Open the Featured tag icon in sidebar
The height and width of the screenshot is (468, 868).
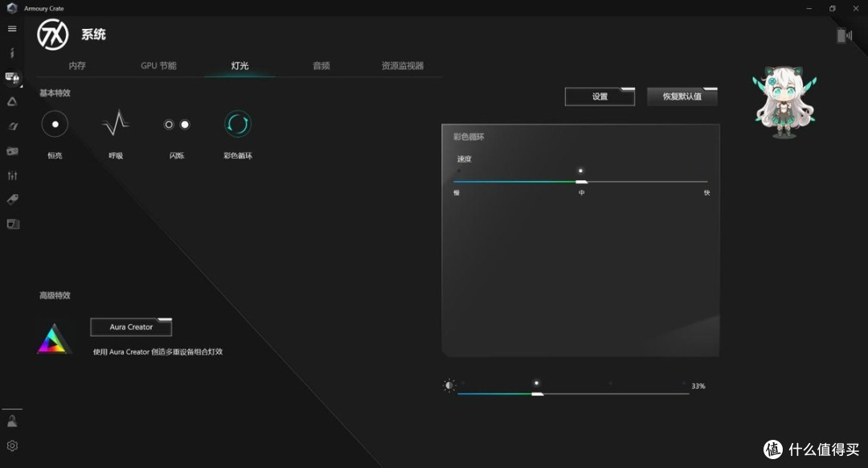point(12,199)
